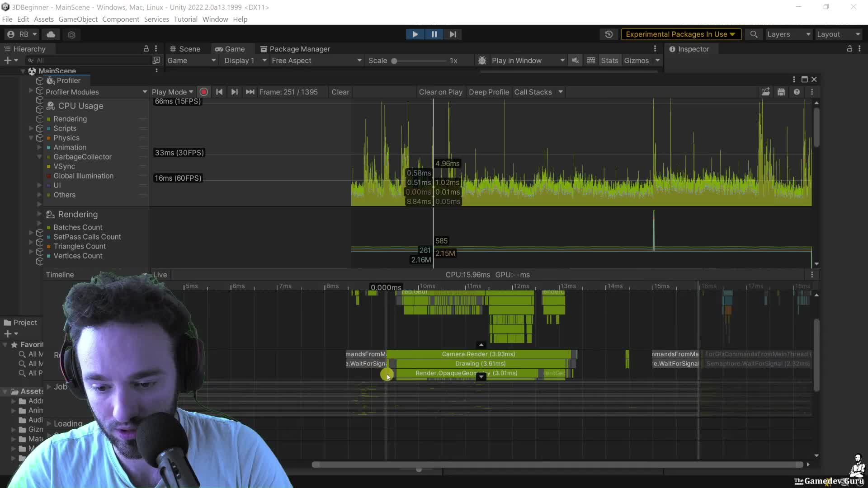Open Profiler help via the question mark icon
Screen dimensions: 868x488
(797, 92)
